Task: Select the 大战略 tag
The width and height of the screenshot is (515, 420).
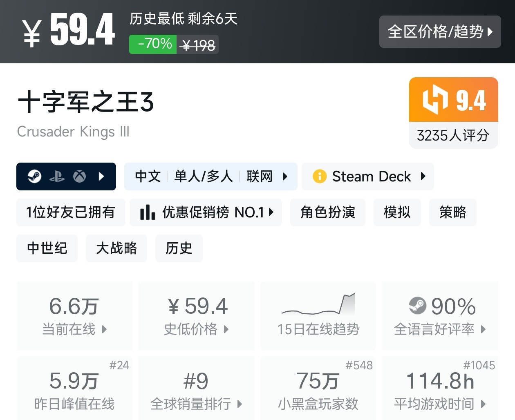Action: tap(116, 248)
